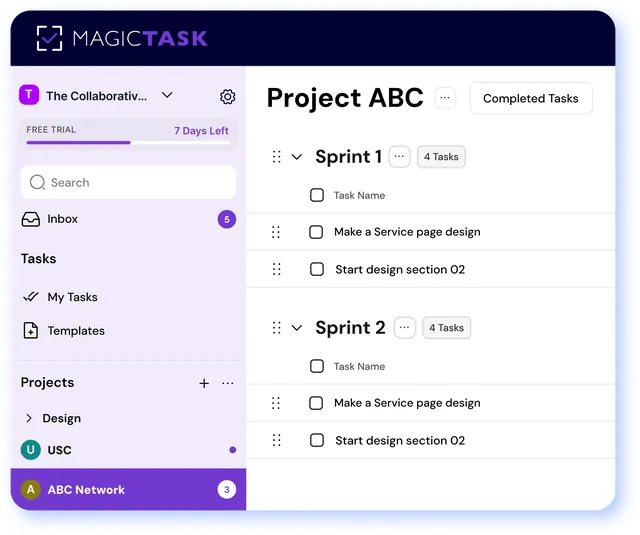
Task: Click the Sprint 2 drag handle
Action: pos(277,328)
